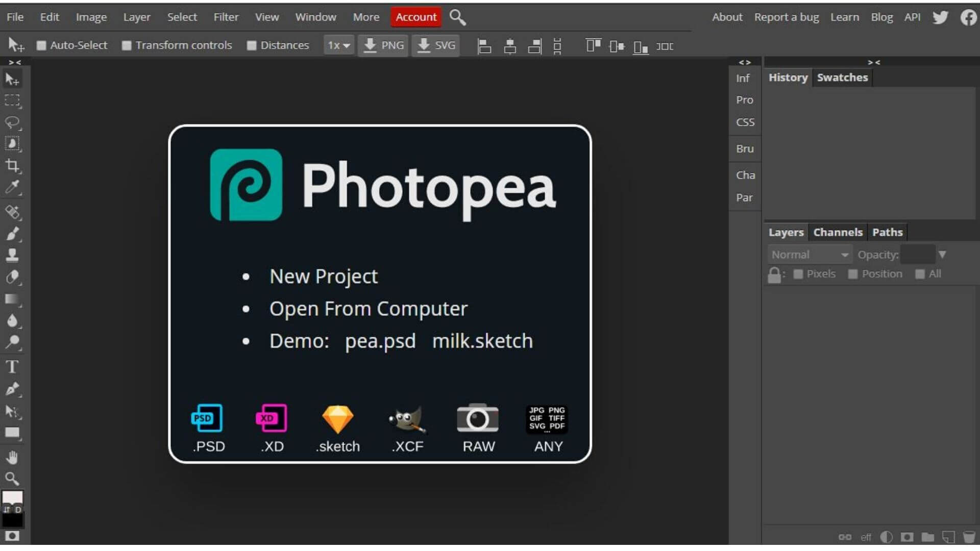
Task: Select the Lasso tool
Action: pyautogui.click(x=12, y=122)
